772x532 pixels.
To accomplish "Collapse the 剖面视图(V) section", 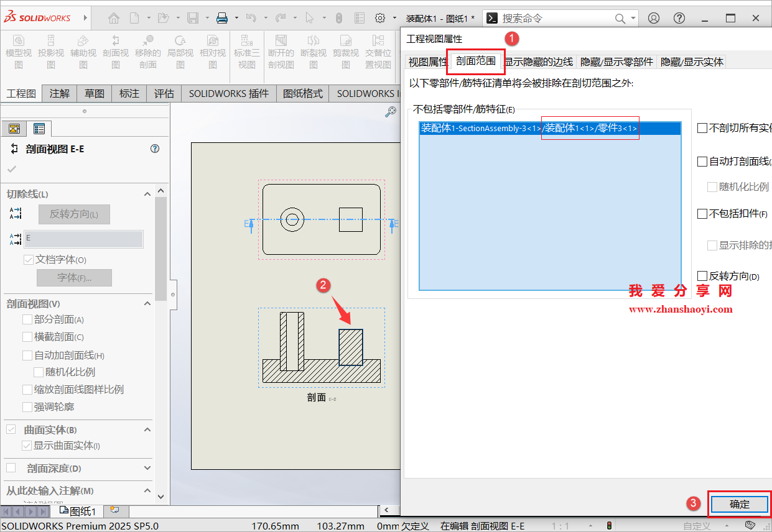I will (x=147, y=303).
